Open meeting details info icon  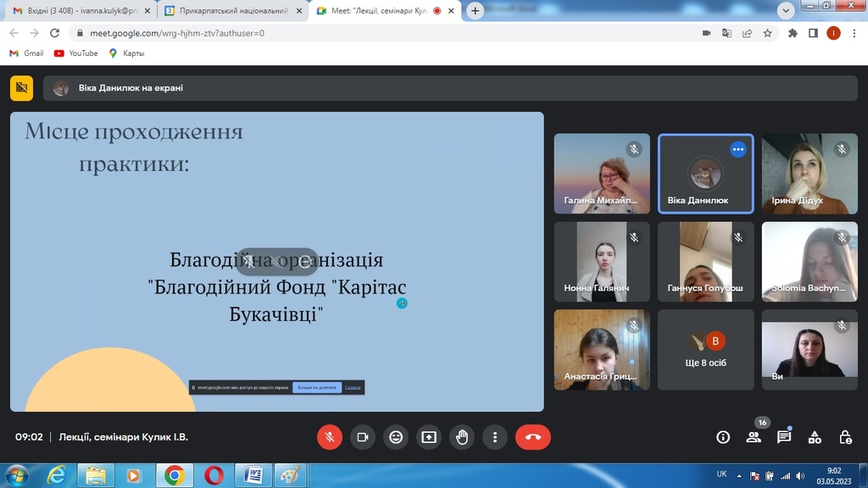click(723, 437)
